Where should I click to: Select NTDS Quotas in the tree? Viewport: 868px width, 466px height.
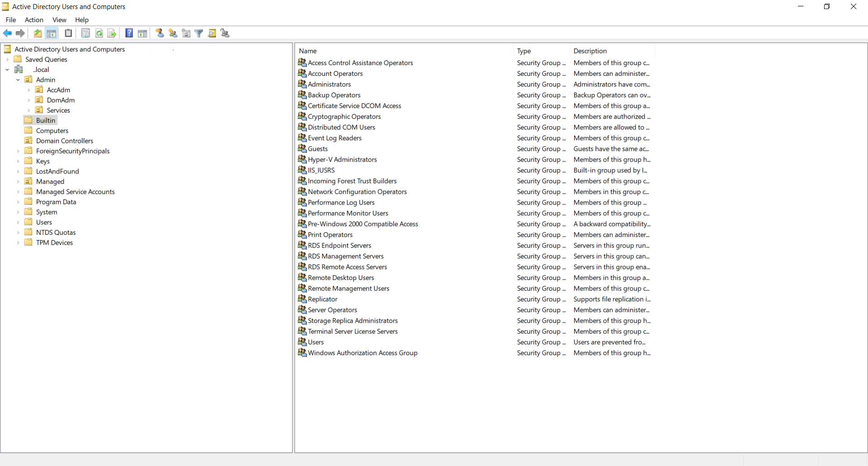pyautogui.click(x=56, y=233)
